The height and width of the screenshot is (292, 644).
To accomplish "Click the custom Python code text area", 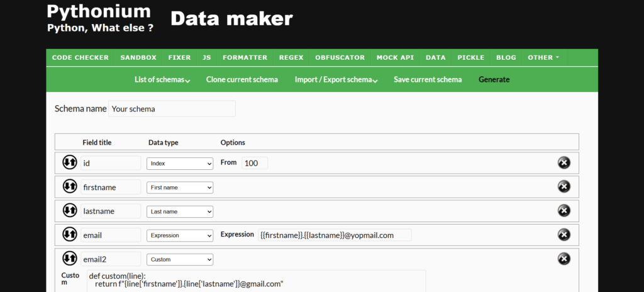I will 257,281.
